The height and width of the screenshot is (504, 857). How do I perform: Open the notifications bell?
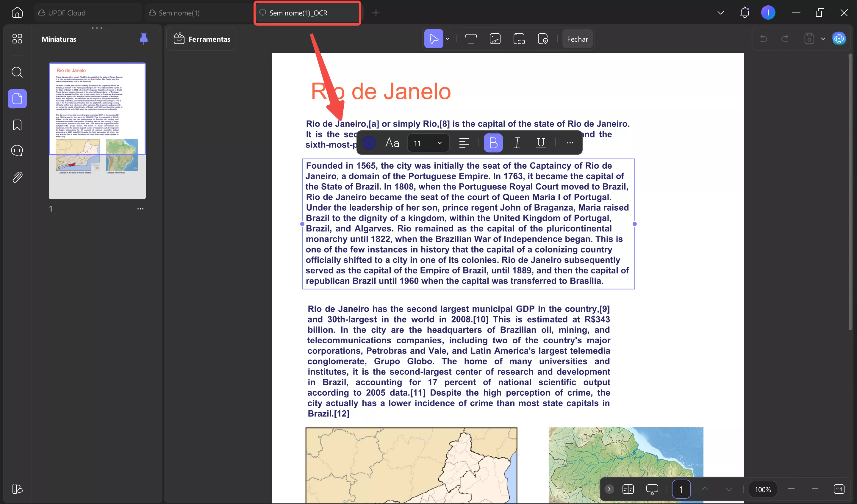coord(745,12)
